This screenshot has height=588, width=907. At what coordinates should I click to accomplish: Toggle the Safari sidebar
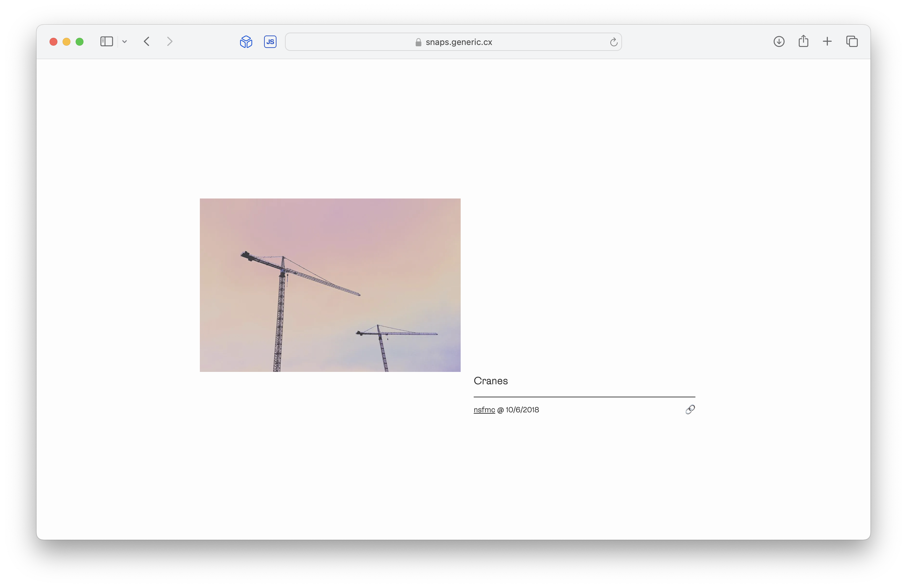pyautogui.click(x=106, y=41)
